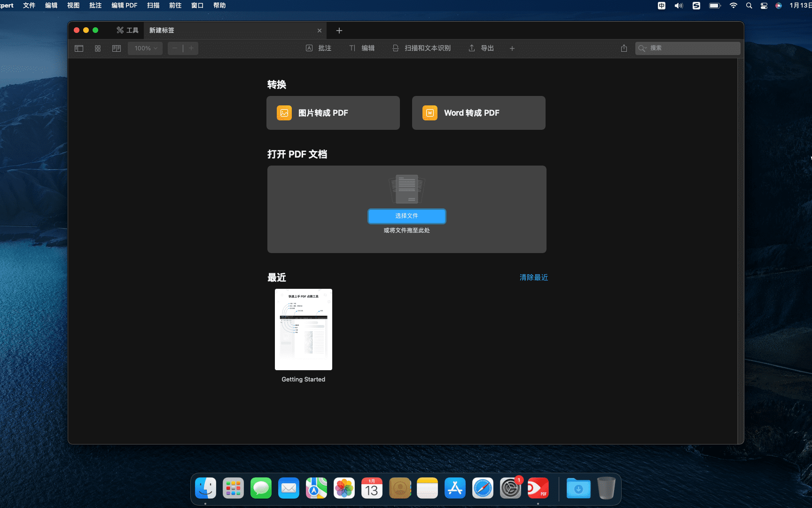The image size is (812, 508).
Task: Click the 导出 export toolbar button
Action: 481,48
